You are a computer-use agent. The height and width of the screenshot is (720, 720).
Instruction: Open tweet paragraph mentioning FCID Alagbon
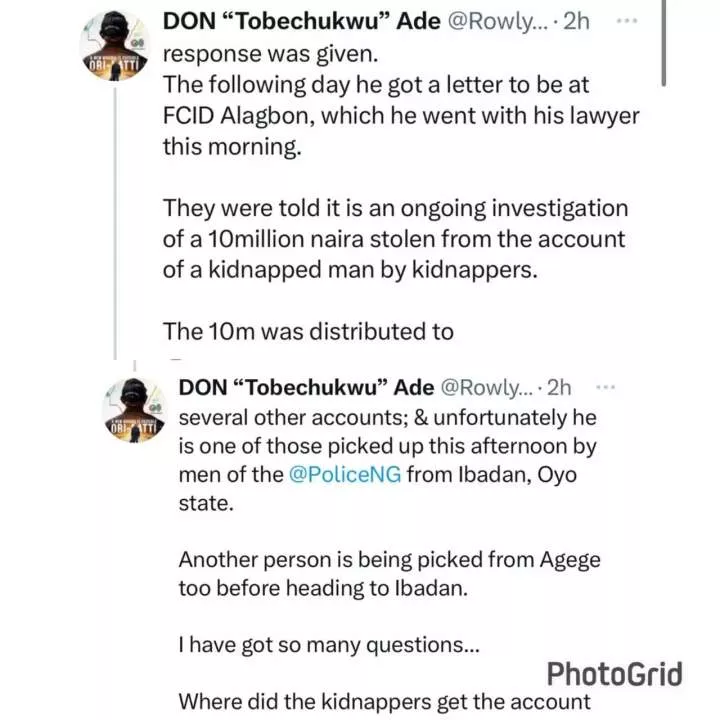click(401, 116)
